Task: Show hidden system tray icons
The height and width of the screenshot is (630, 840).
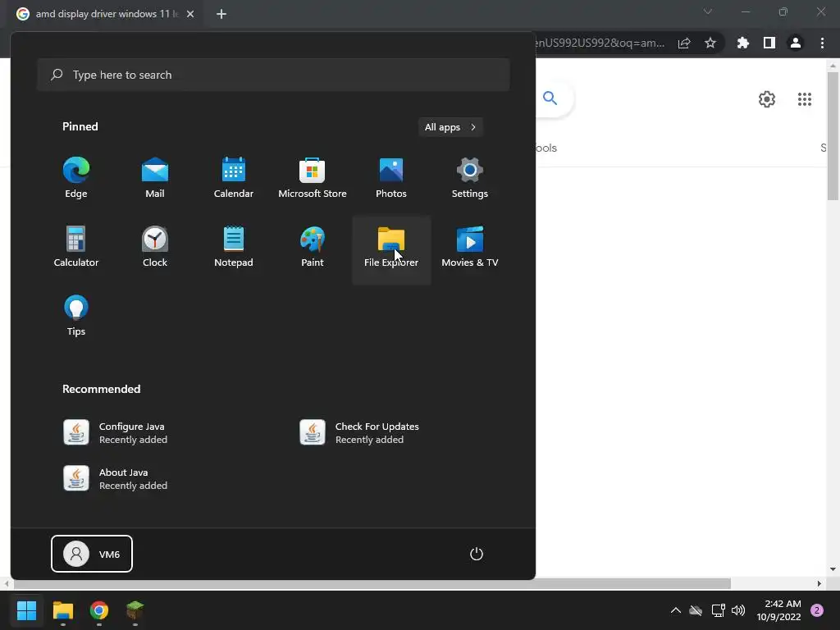Action: [x=676, y=610]
